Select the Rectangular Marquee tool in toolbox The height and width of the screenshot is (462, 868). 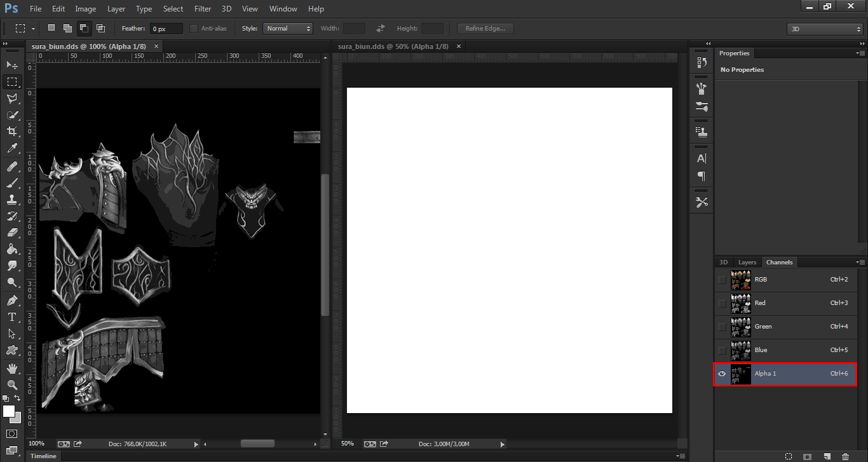(12, 81)
